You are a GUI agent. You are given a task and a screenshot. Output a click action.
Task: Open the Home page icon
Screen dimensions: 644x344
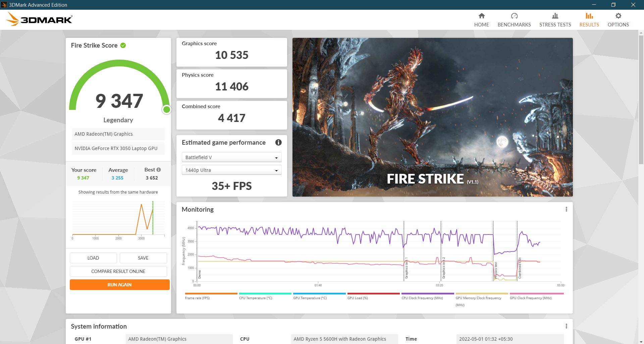tap(481, 16)
